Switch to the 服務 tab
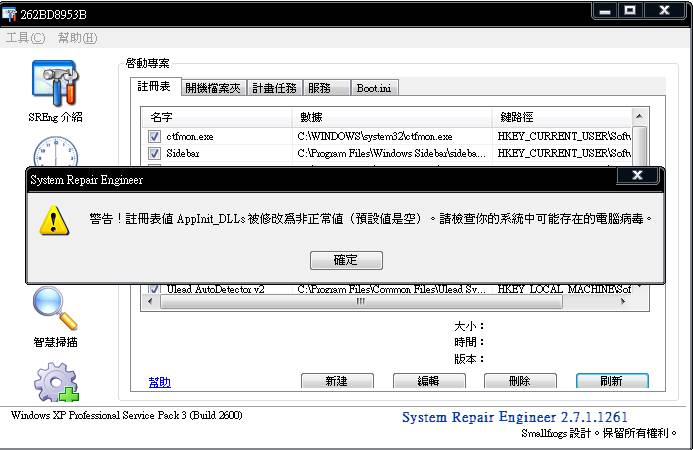Screen dimensions: 693x450 (326, 88)
